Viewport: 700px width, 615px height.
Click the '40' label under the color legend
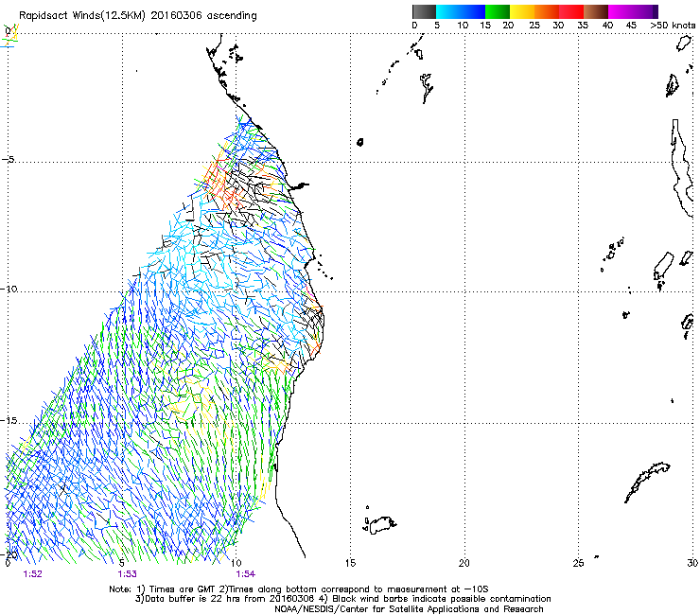pyautogui.click(x=607, y=26)
